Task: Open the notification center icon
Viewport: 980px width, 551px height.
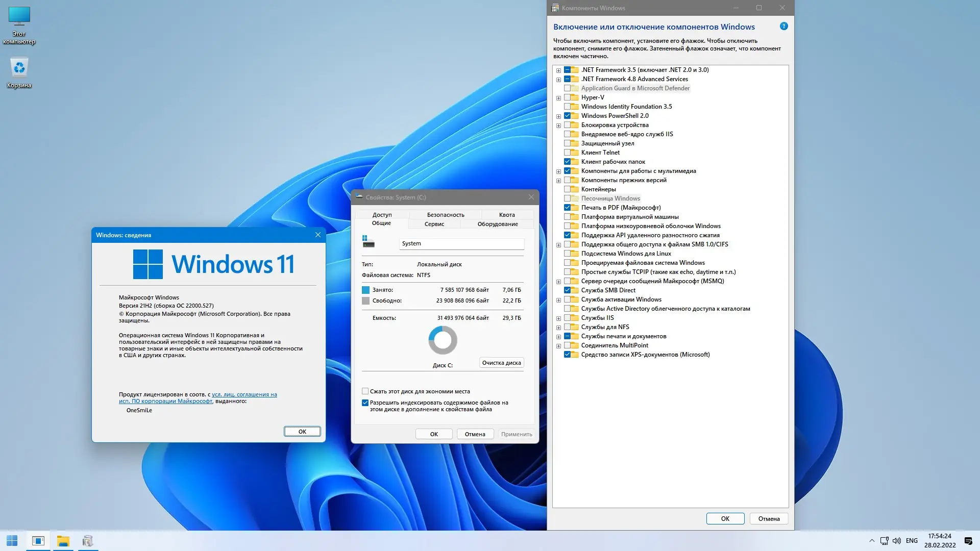Action: [968, 541]
